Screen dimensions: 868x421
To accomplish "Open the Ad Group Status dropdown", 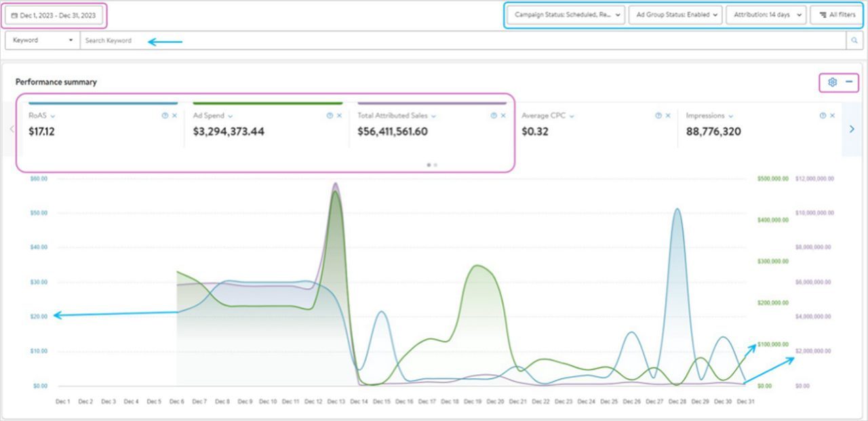I will coord(673,15).
